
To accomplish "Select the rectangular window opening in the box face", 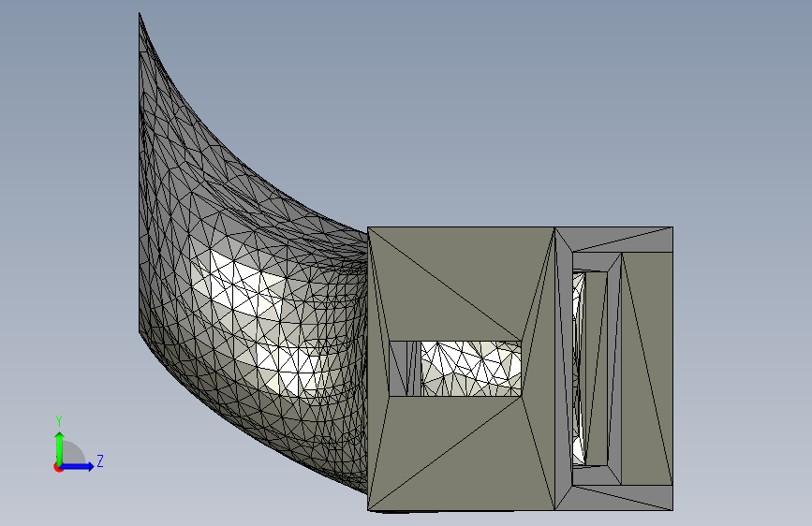I will (455, 369).
